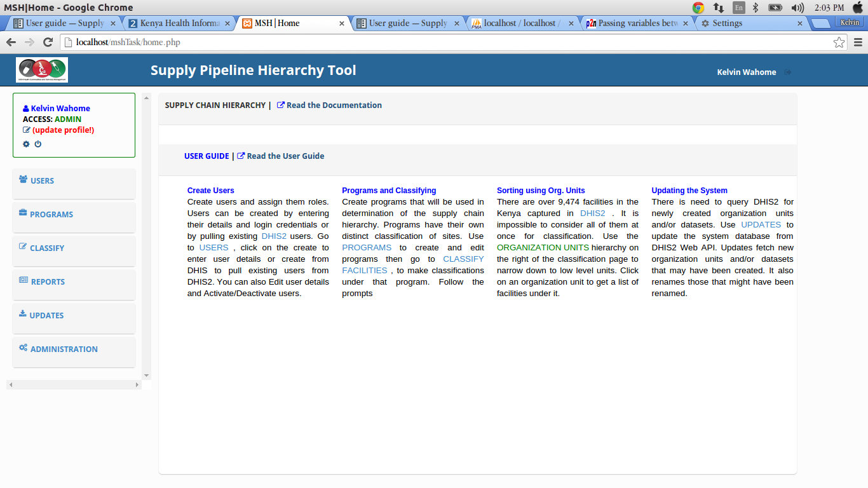Screen dimensions: 868x488
Task: Click the sign-out arrow icon beside Kelvin Wahome
Action: (788, 72)
